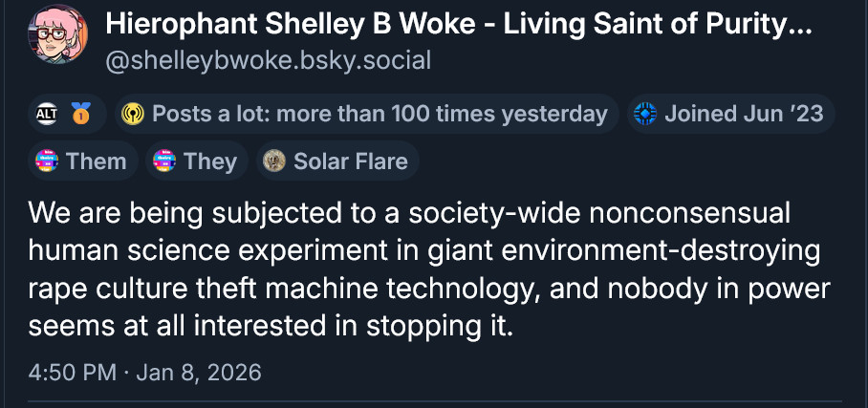Click the yellow broadcast icon beside Posts a lot
Image resolution: width=868 pixels, height=408 pixels.
(x=133, y=115)
